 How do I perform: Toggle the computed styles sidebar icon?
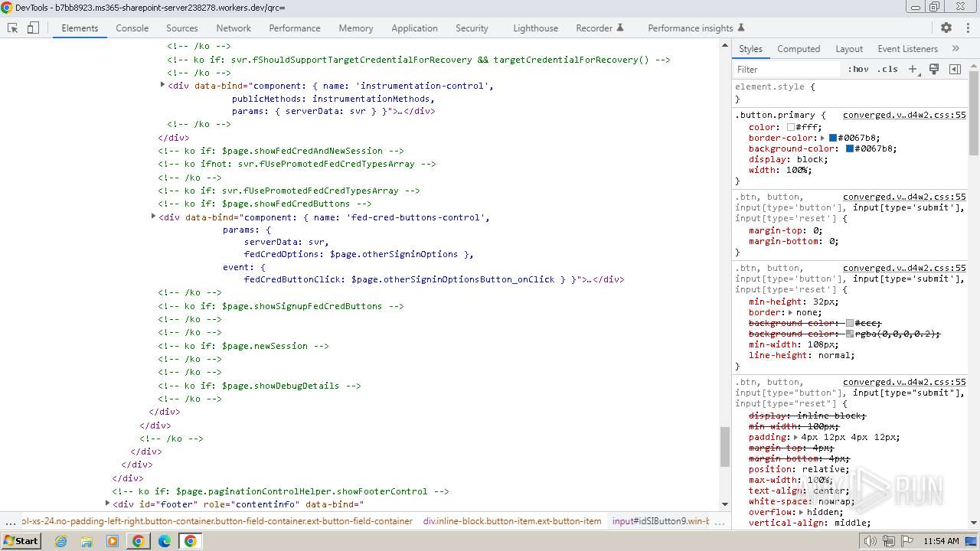point(955,69)
